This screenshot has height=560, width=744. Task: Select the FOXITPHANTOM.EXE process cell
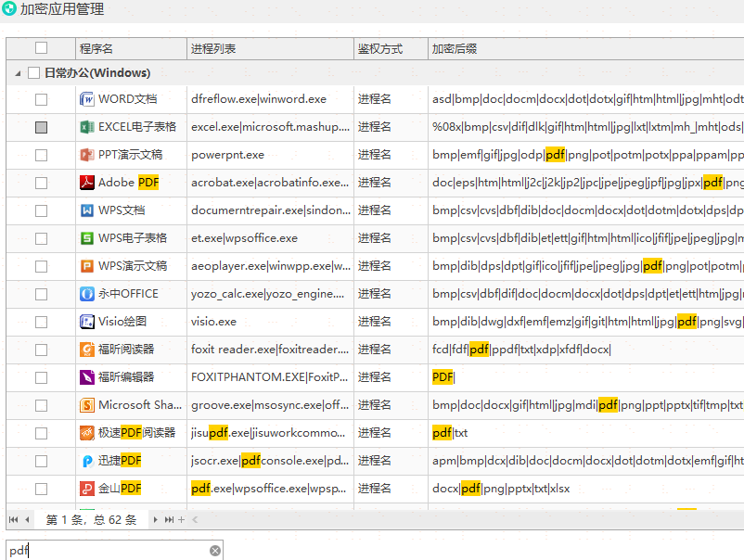tap(271, 377)
